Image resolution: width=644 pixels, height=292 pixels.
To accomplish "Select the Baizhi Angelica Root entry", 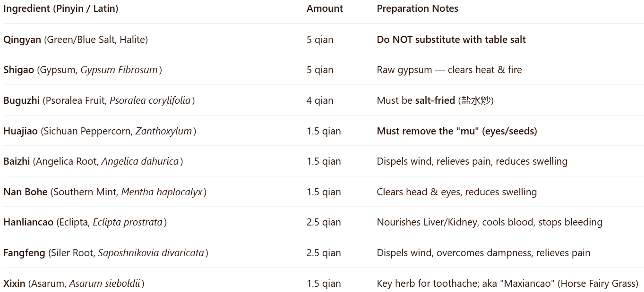I will coord(93,161).
